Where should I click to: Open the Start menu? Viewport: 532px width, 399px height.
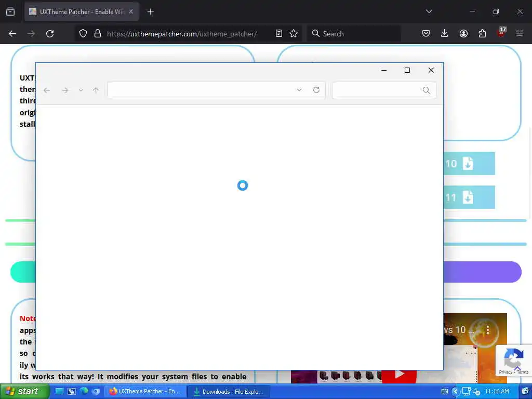pos(24,392)
